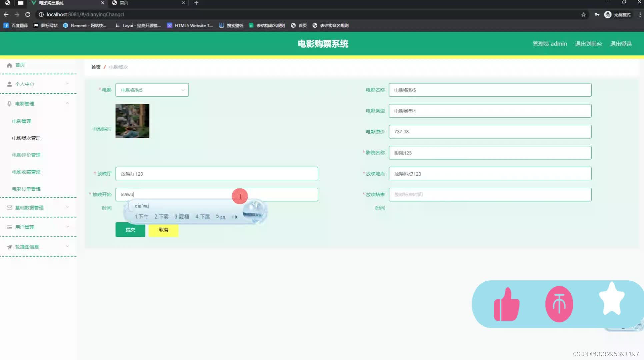Click the movie poster thumbnail

pos(132,121)
